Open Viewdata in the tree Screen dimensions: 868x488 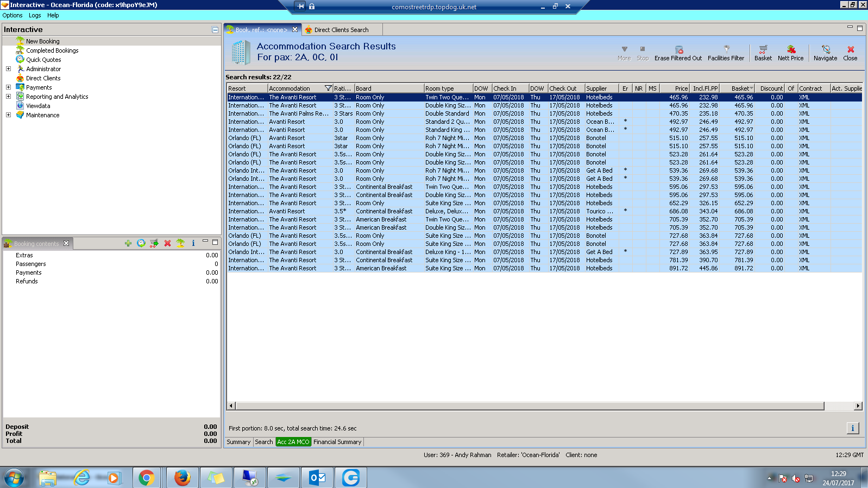coord(38,106)
